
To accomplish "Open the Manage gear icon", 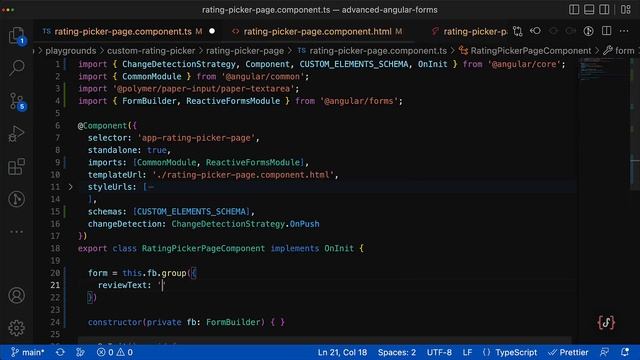I will (16, 328).
